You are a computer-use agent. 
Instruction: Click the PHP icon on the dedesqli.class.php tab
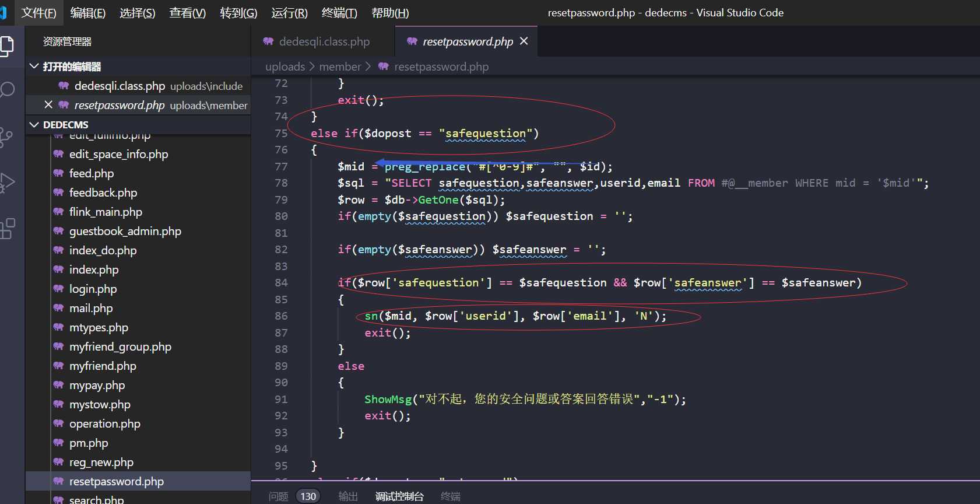pos(268,41)
